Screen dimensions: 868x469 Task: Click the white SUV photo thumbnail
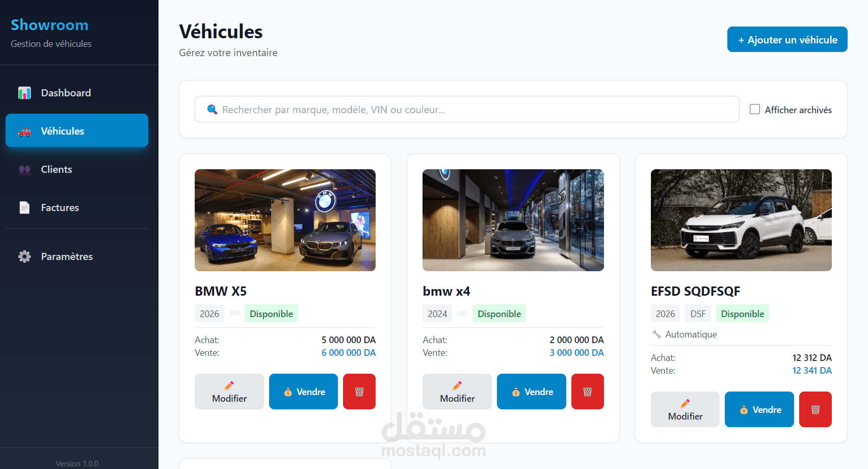(741, 220)
